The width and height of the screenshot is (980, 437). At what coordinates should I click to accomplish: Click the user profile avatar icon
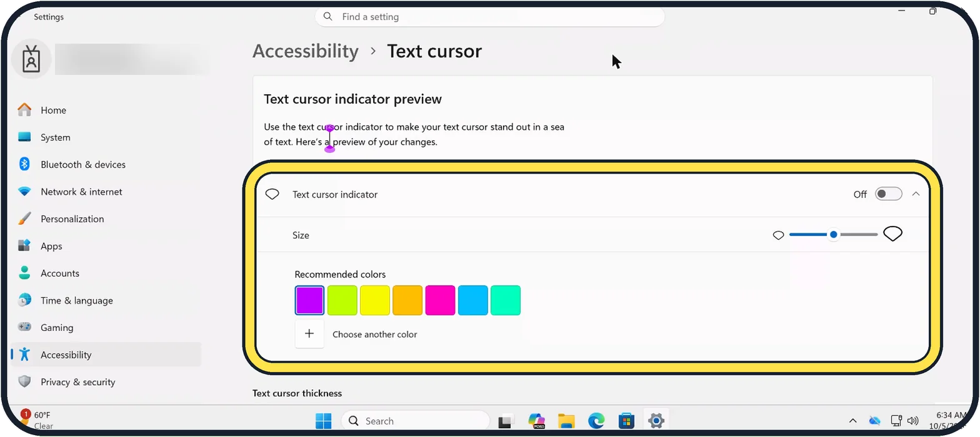31,59
